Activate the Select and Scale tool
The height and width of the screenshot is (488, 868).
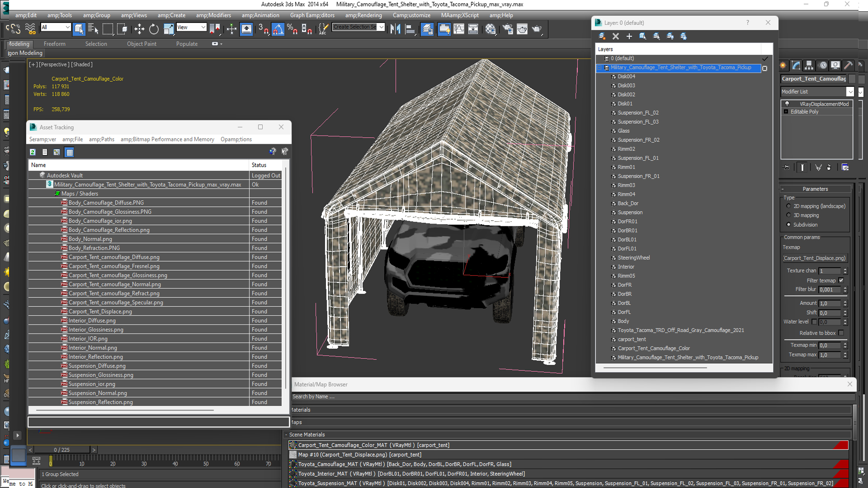(x=168, y=29)
